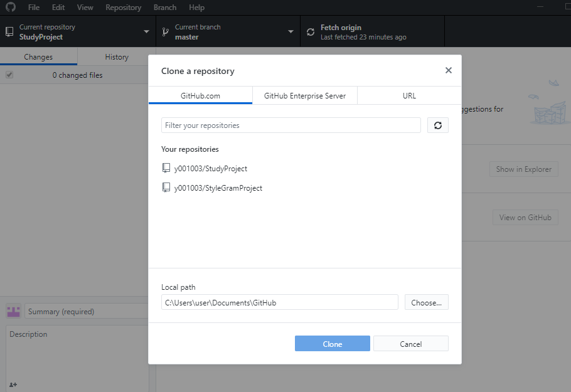Expand the Current repository dropdown arrow
Screen dimensions: 571x392
point(146,31)
